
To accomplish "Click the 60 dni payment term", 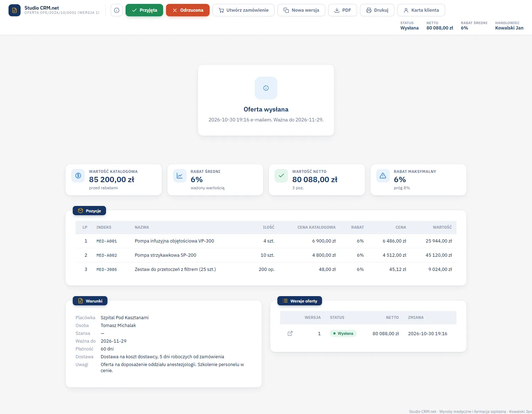I will click(107, 349).
